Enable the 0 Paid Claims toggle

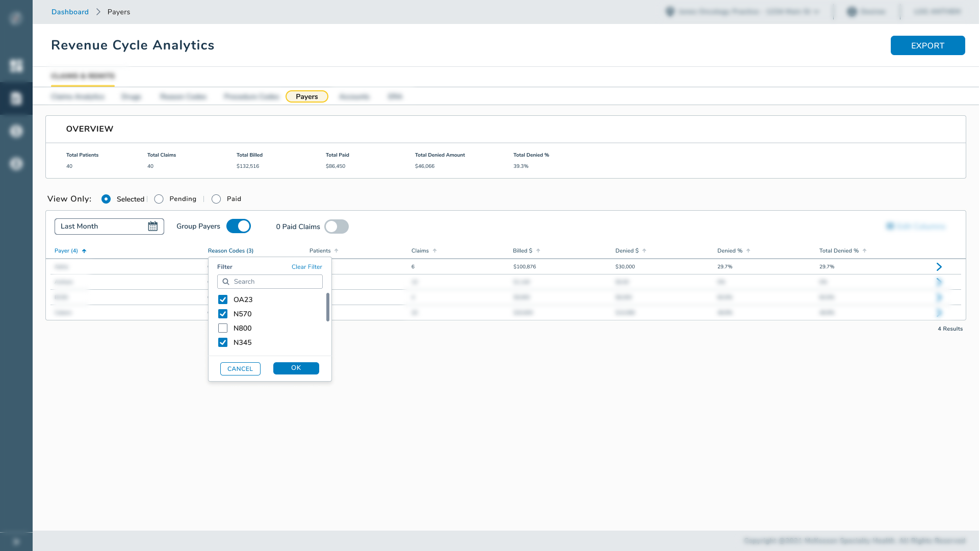pyautogui.click(x=337, y=227)
